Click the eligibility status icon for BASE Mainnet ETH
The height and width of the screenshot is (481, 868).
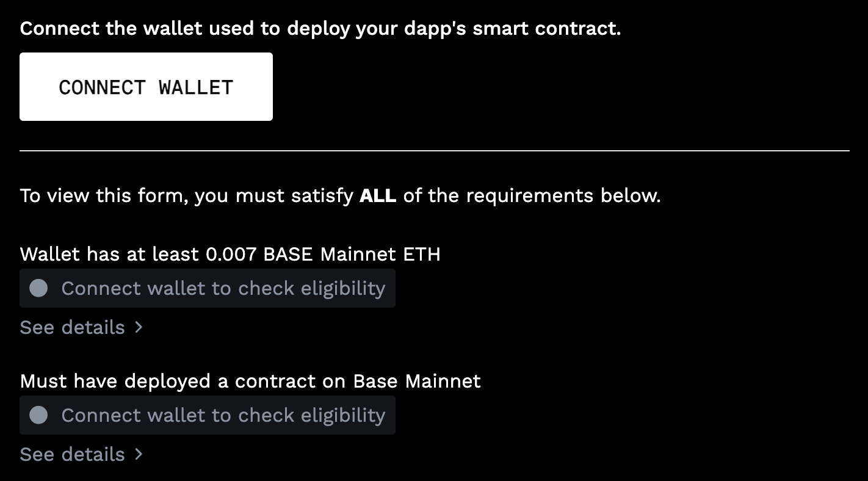click(x=38, y=288)
